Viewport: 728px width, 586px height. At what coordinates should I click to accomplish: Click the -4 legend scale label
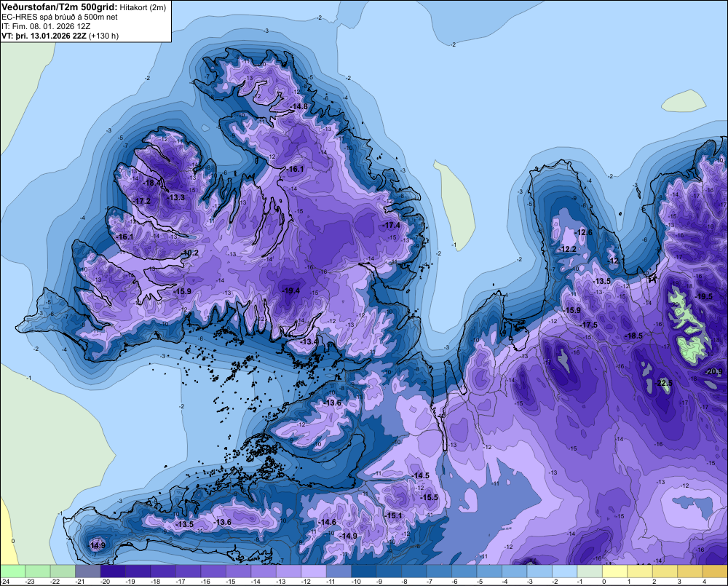click(x=505, y=582)
